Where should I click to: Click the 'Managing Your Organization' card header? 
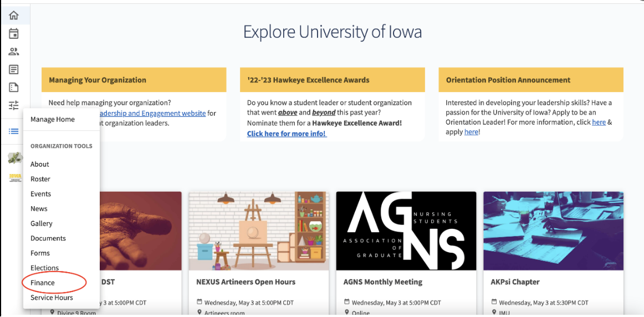pos(134,80)
